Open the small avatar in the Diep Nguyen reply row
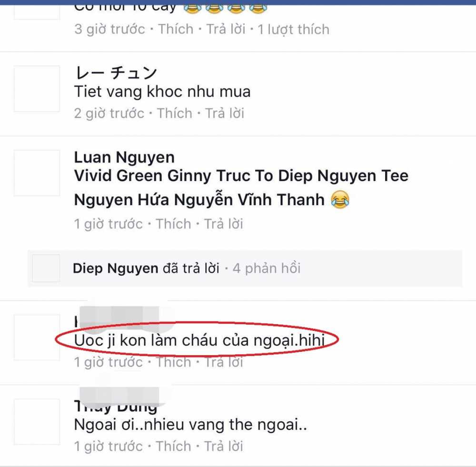476x467 pixels. pyautogui.click(x=46, y=268)
